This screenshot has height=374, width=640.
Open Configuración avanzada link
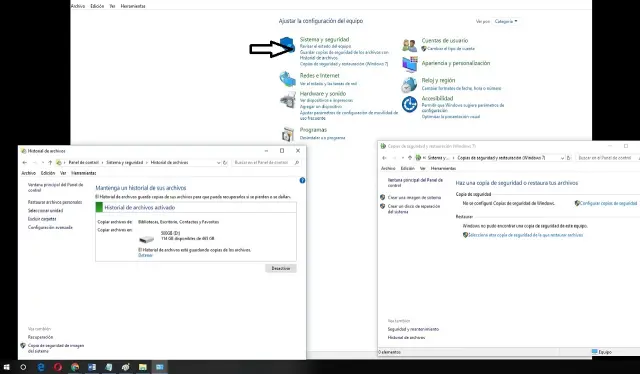[x=50, y=227]
